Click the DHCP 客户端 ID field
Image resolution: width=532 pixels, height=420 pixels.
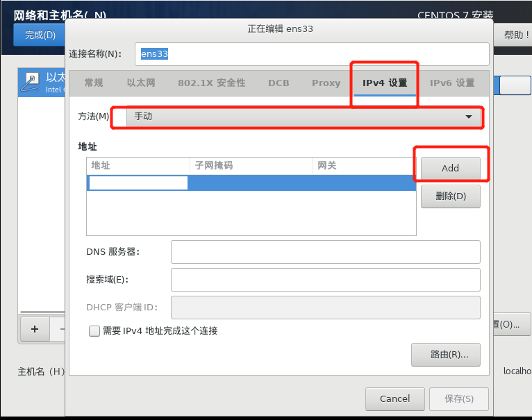(x=325, y=308)
